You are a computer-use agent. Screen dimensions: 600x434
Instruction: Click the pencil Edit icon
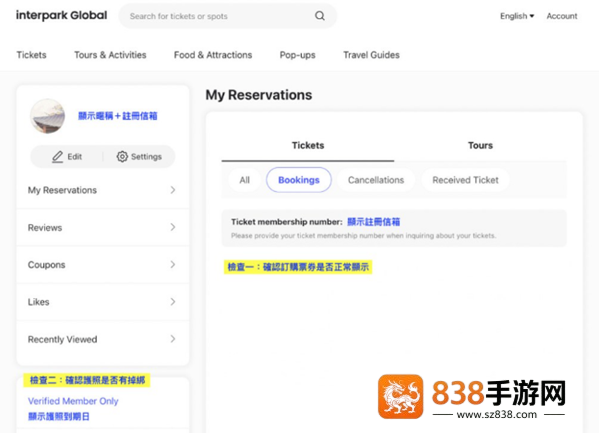point(57,157)
